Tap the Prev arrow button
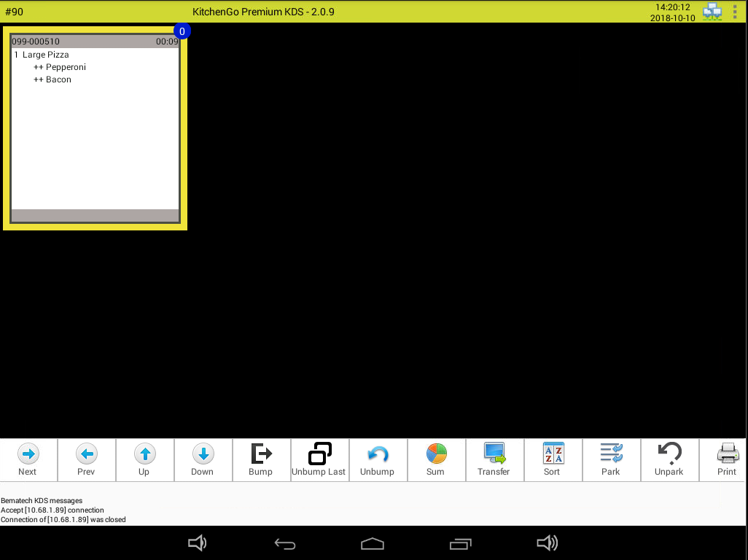 (86, 459)
